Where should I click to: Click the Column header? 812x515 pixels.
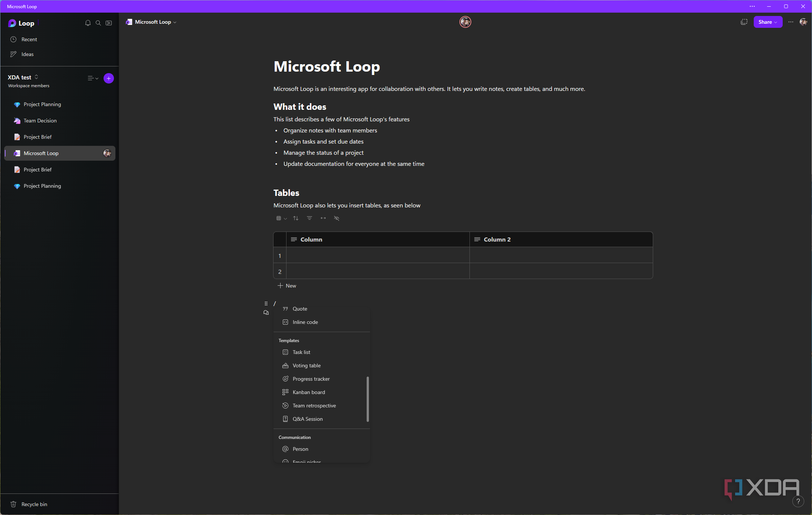[x=378, y=239]
